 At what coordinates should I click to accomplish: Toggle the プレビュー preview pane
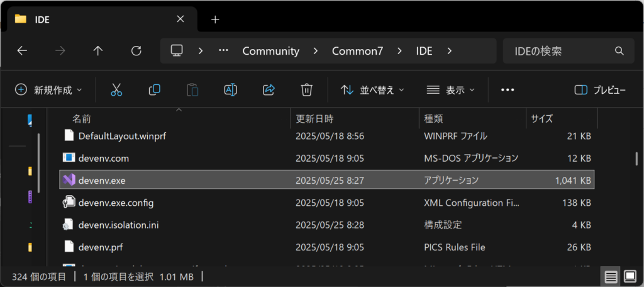click(x=600, y=89)
